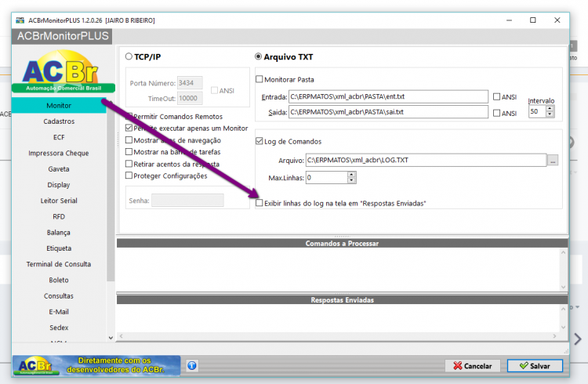
Task: Click the ACBrMonitorPLUS title bar app icon
Action: 20,20
